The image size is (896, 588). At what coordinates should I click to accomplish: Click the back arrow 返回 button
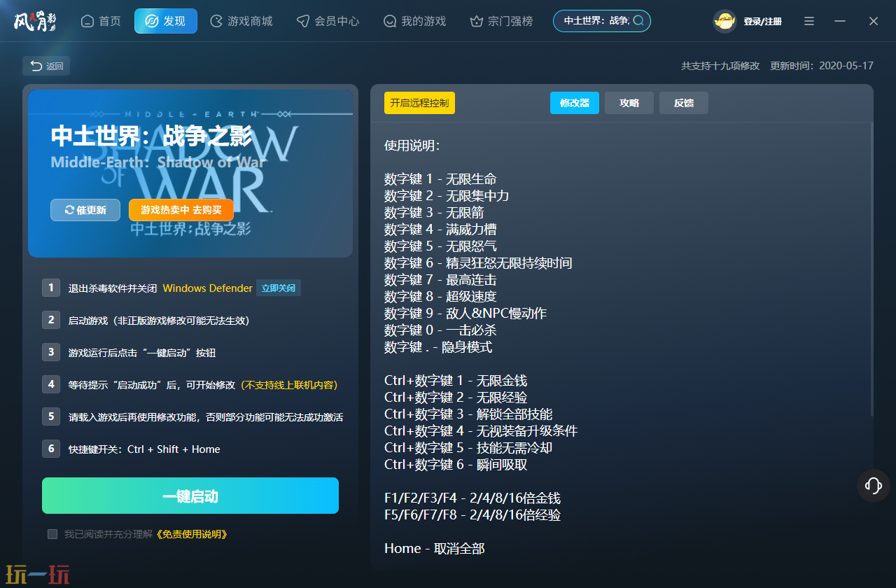(x=46, y=66)
